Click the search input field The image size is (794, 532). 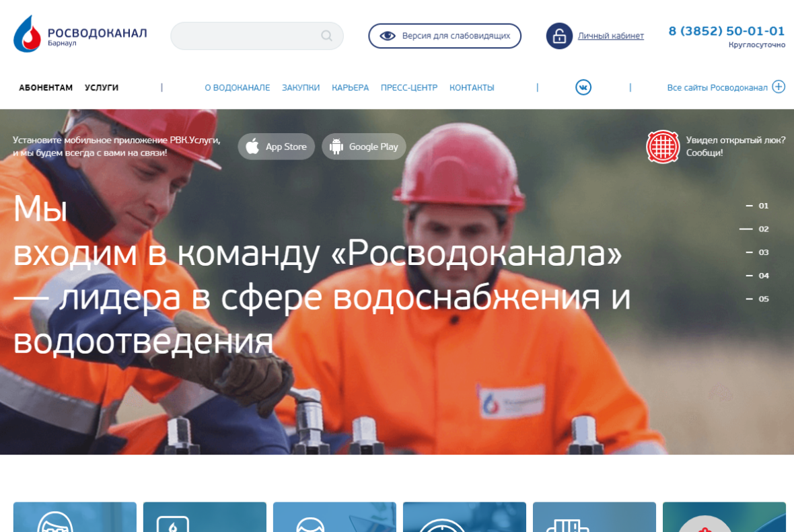click(x=249, y=36)
